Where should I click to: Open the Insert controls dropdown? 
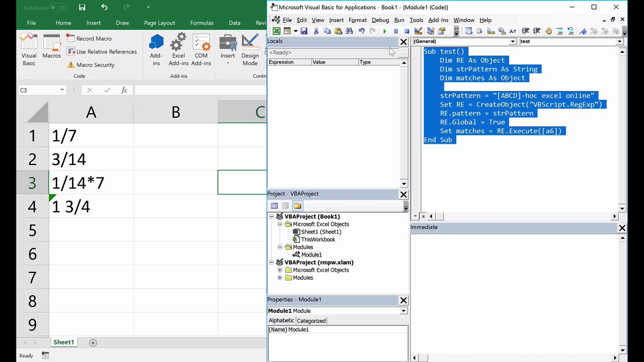click(x=227, y=50)
